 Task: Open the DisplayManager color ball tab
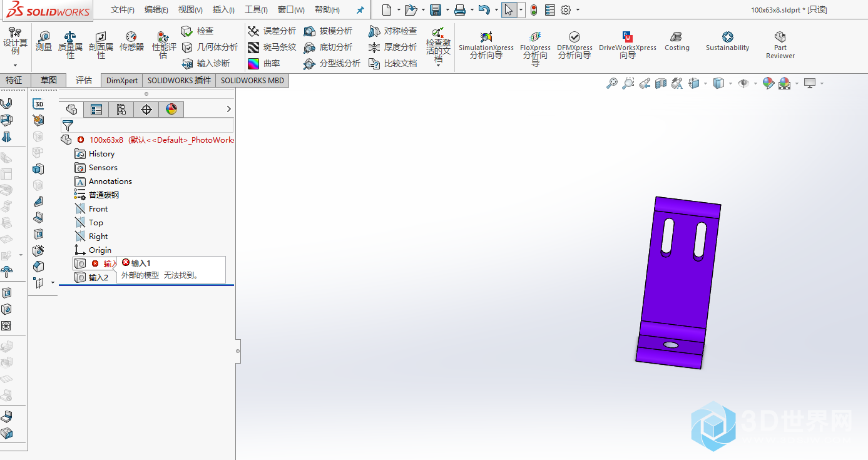point(171,110)
